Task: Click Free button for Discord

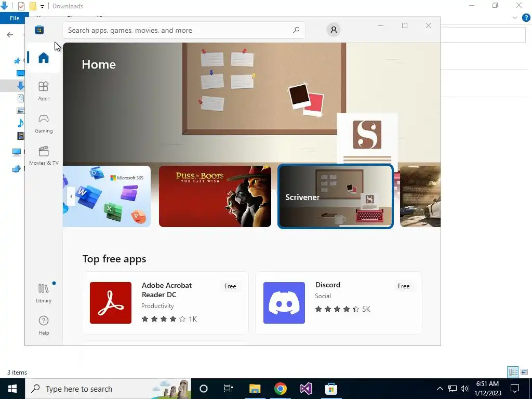Action: coord(403,286)
